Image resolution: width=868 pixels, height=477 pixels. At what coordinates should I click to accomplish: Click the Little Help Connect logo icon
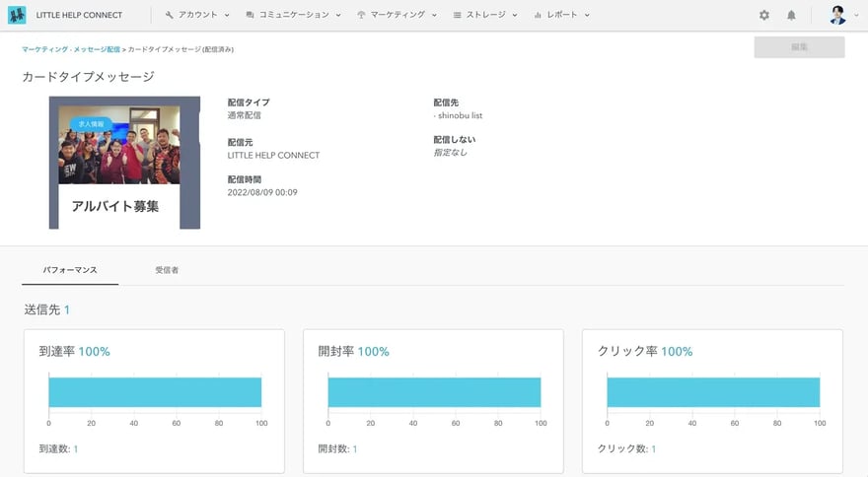click(17, 16)
